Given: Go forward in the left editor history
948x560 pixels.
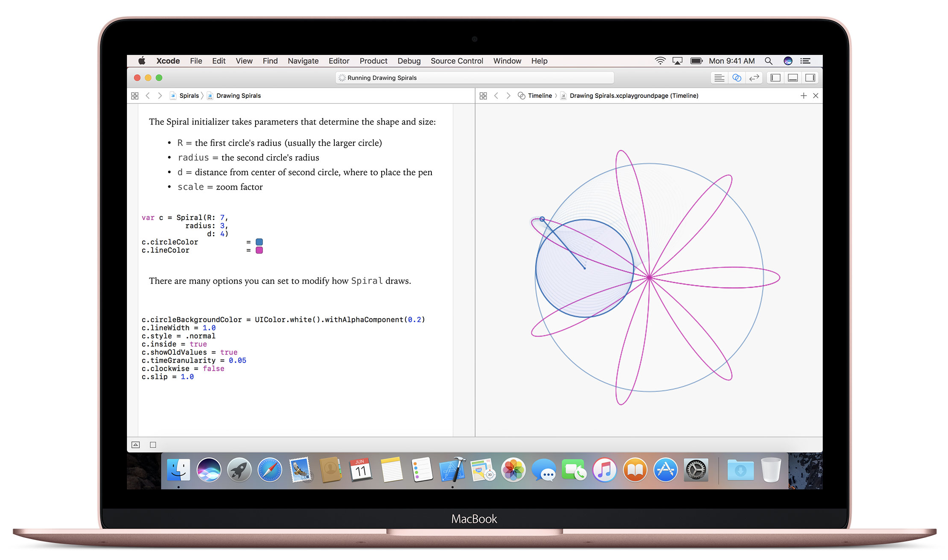Looking at the screenshot, I should pos(160,96).
